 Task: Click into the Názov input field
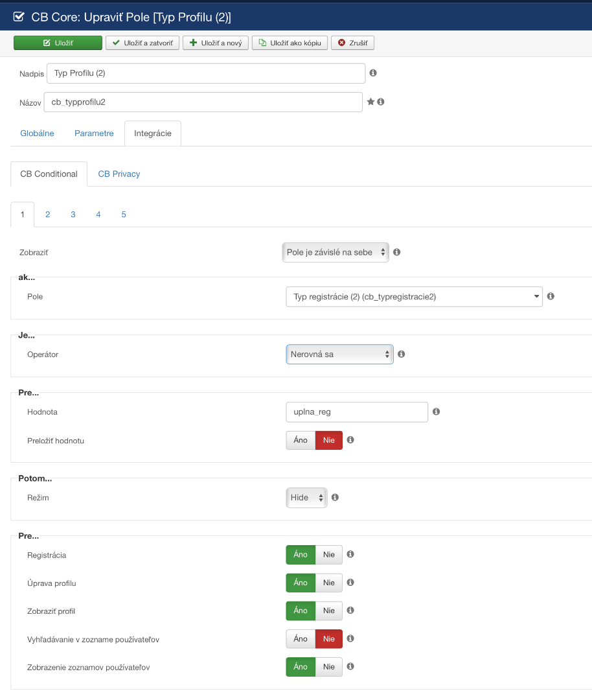pyautogui.click(x=203, y=102)
